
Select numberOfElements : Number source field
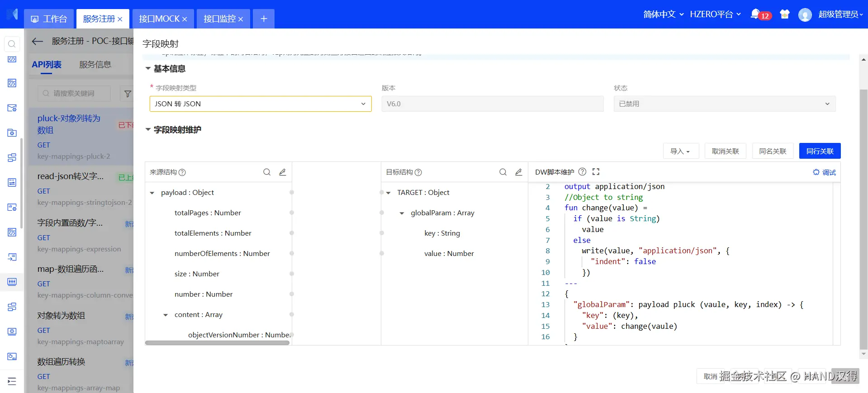pos(222,254)
